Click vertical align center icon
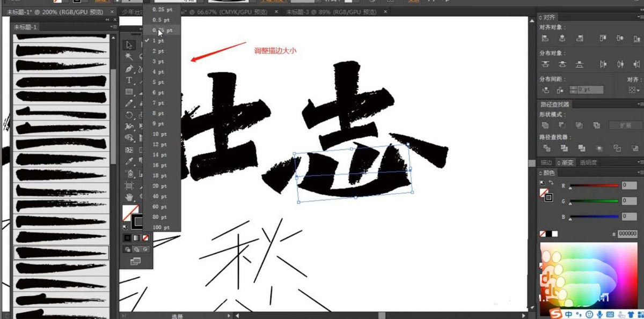Image resolution: width=644 pixels, height=319 pixels. pos(620,38)
